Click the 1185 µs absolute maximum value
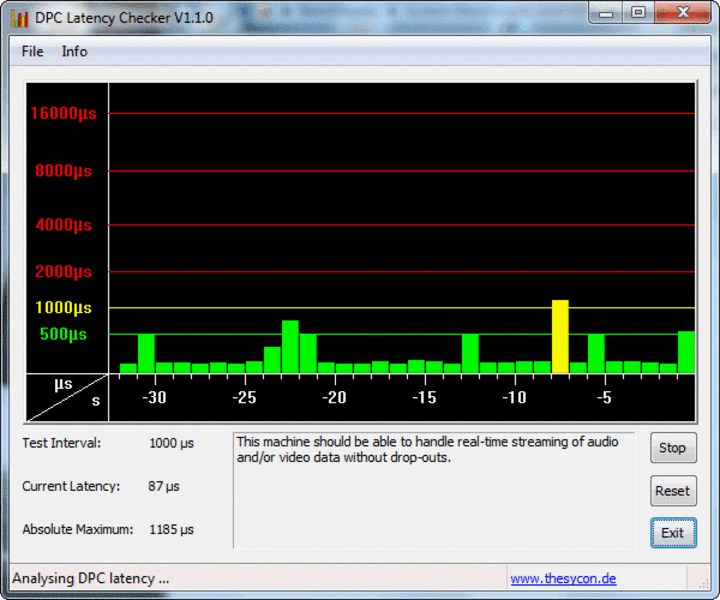The image size is (720, 600). click(171, 530)
